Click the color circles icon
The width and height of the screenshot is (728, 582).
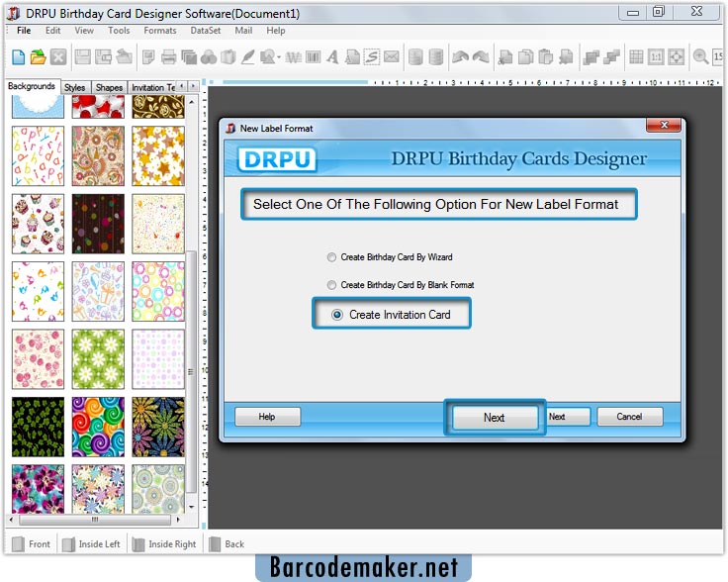pyautogui.click(x=209, y=57)
